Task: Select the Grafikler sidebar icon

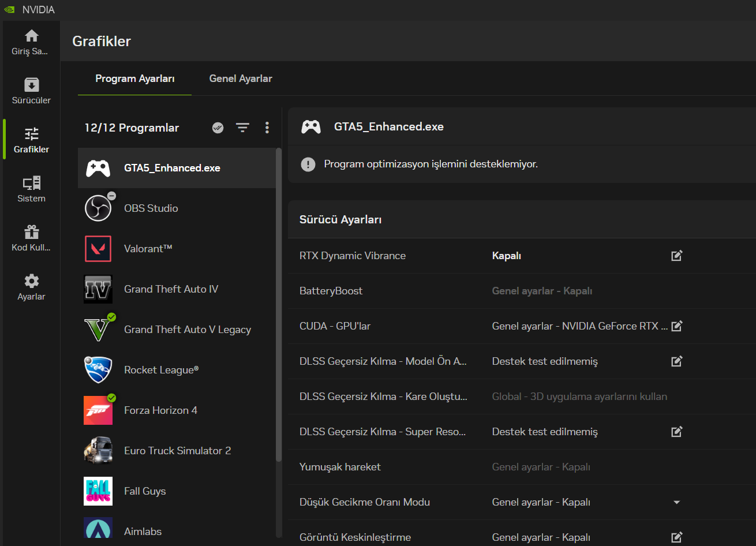Action: click(31, 134)
